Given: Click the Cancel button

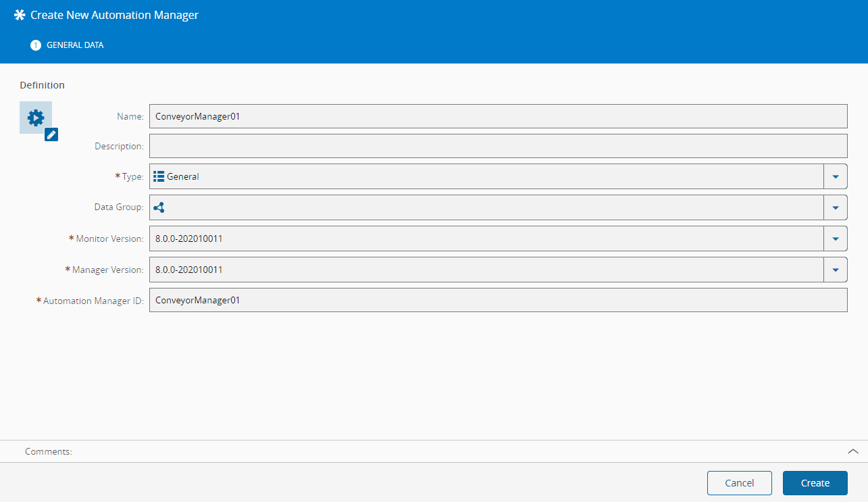Looking at the screenshot, I should pyautogui.click(x=740, y=483).
